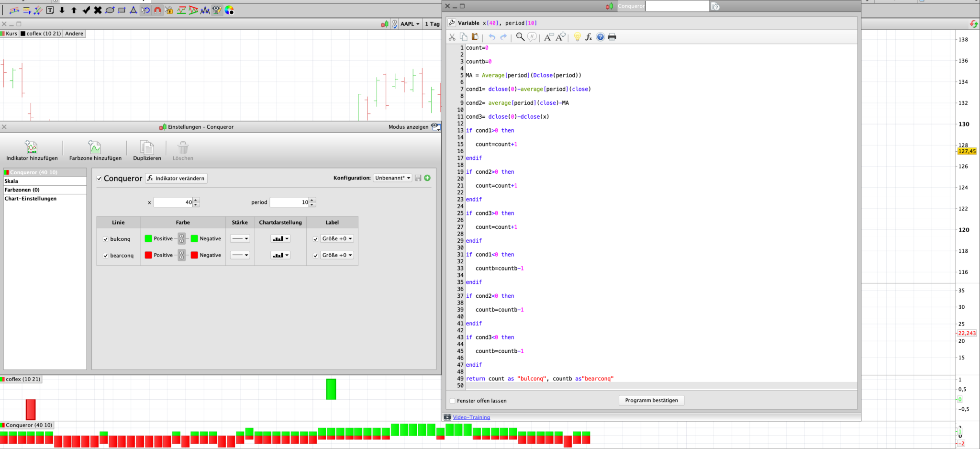980x449 pixels.
Task: Uncheck the Conqueror indicator checkbox
Action: 99,179
